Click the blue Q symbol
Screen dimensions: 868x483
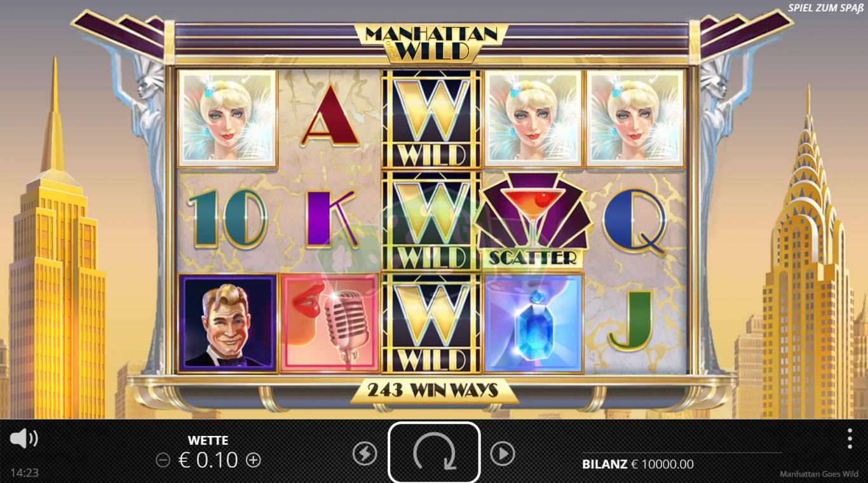click(x=635, y=222)
